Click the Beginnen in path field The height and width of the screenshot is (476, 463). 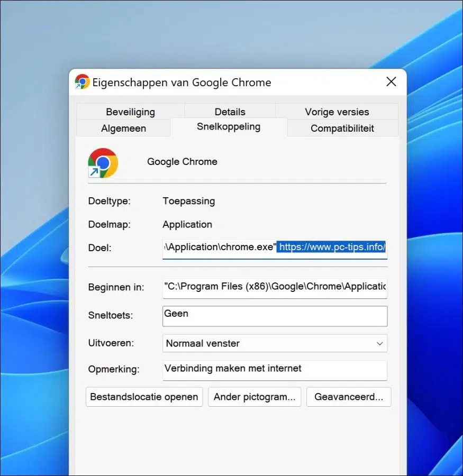pos(275,288)
